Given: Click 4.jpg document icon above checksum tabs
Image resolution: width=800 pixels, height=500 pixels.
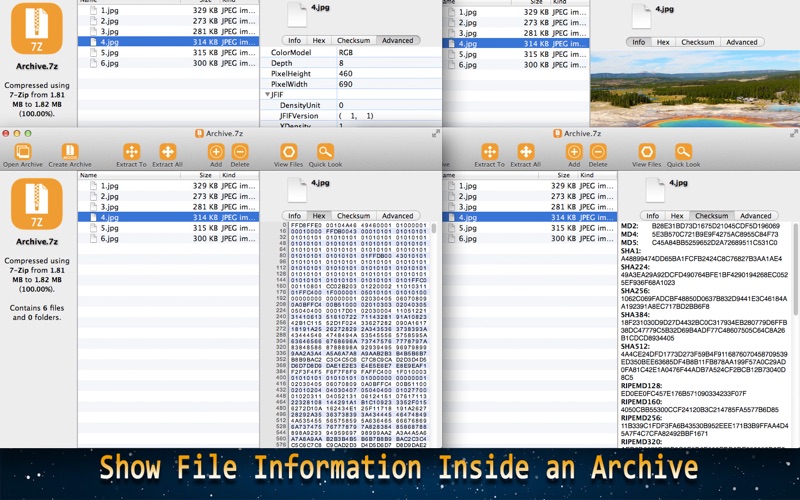Looking at the screenshot, I should click(655, 190).
